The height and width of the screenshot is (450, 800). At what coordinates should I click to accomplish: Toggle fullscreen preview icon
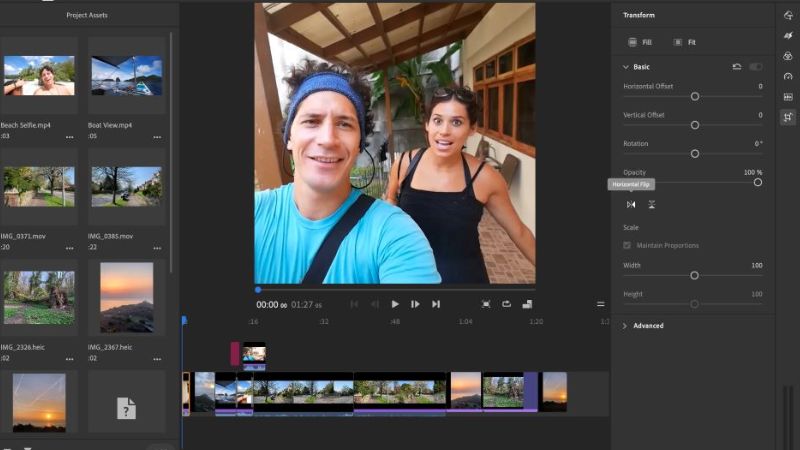pos(486,304)
